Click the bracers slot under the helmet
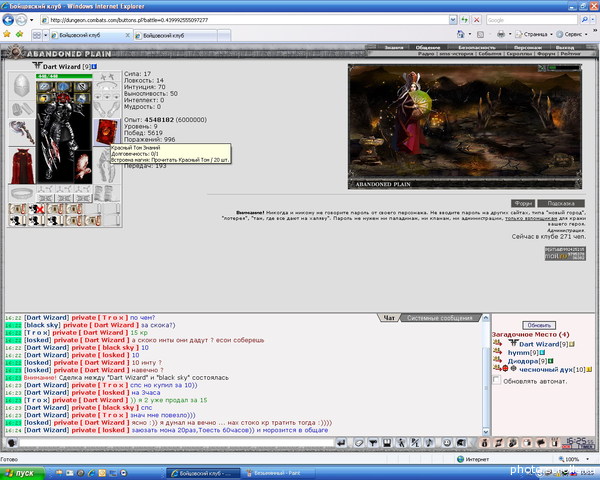 click(21, 109)
